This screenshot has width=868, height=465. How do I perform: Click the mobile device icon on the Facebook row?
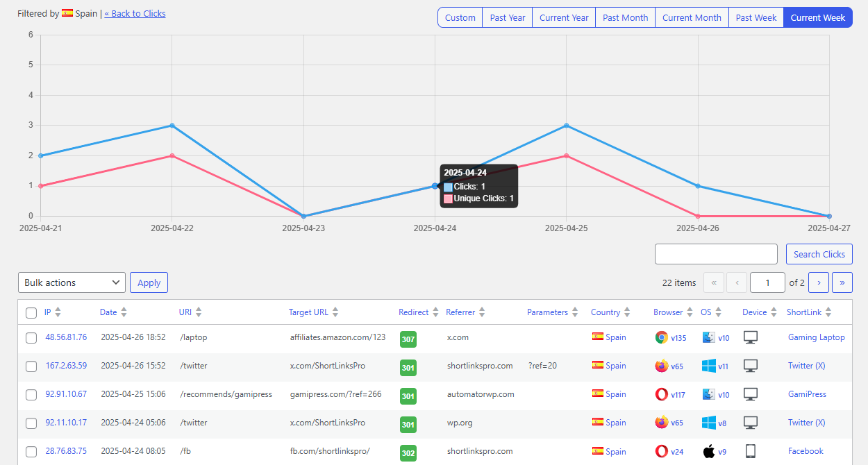[751, 450]
